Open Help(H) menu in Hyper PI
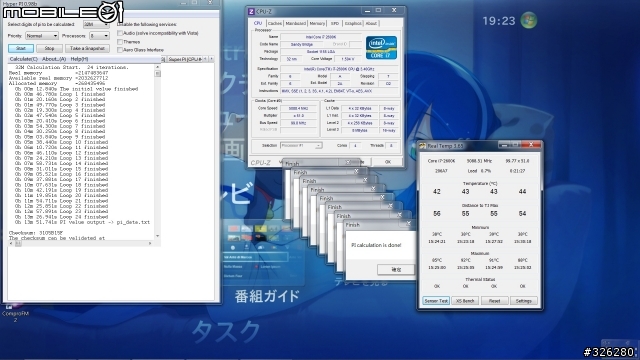The height and width of the screenshot is (360, 640). click(x=79, y=59)
